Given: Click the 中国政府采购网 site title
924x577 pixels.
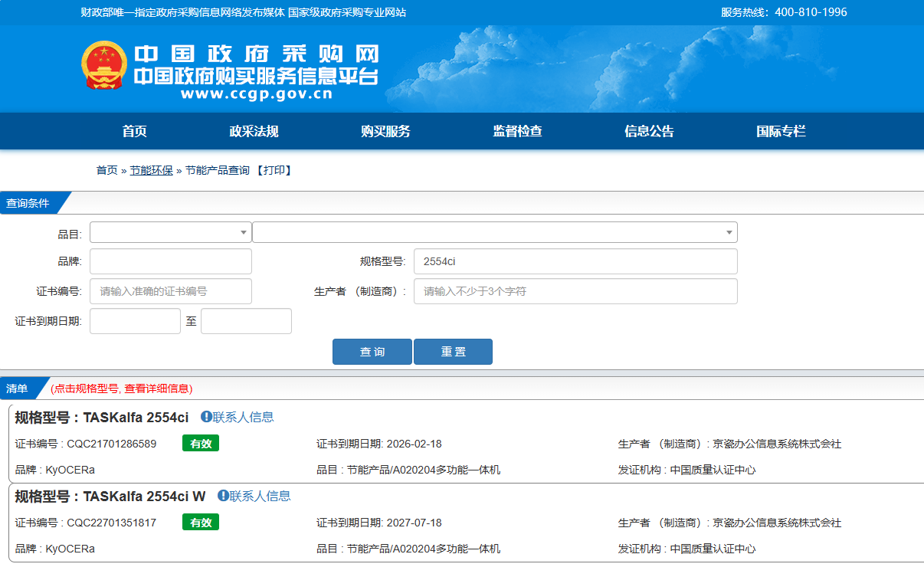Looking at the screenshot, I should (x=257, y=54).
